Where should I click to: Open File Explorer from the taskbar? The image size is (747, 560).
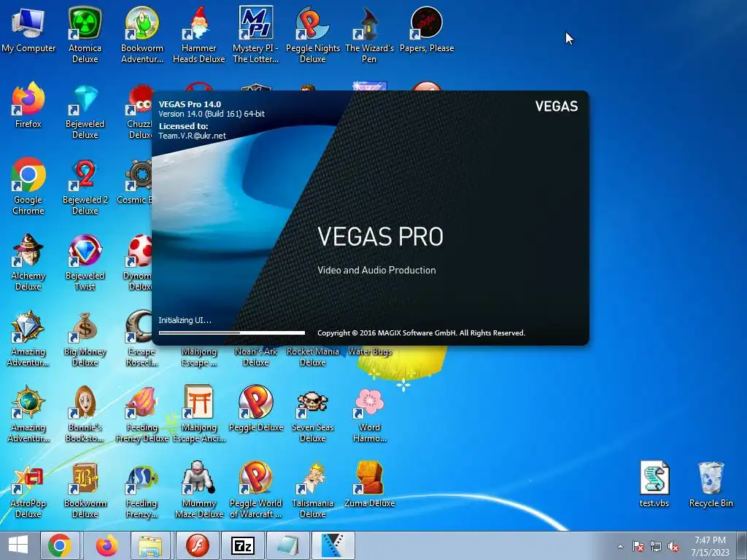pos(151,545)
